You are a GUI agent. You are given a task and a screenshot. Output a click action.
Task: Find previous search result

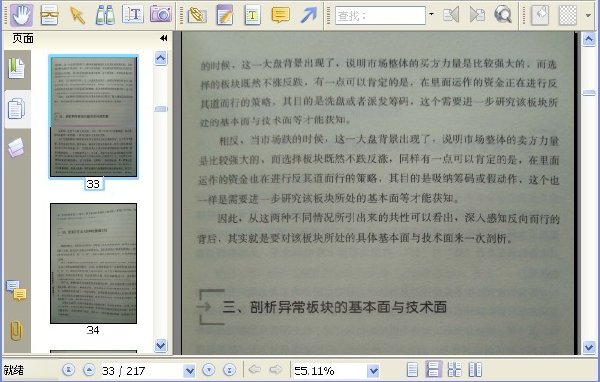pos(451,15)
